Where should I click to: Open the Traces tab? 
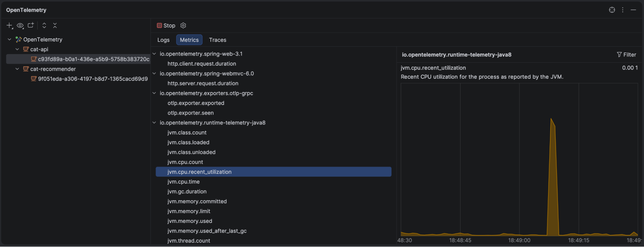(x=218, y=40)
